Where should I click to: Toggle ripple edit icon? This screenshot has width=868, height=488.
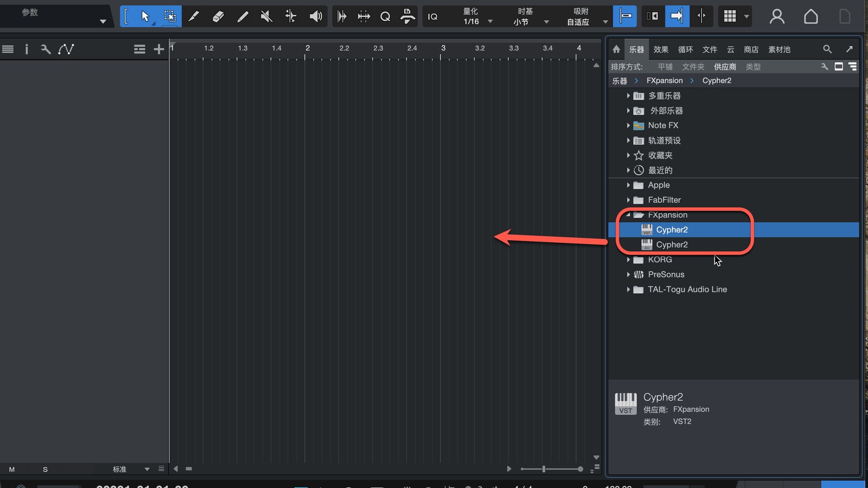coord(652,17)
